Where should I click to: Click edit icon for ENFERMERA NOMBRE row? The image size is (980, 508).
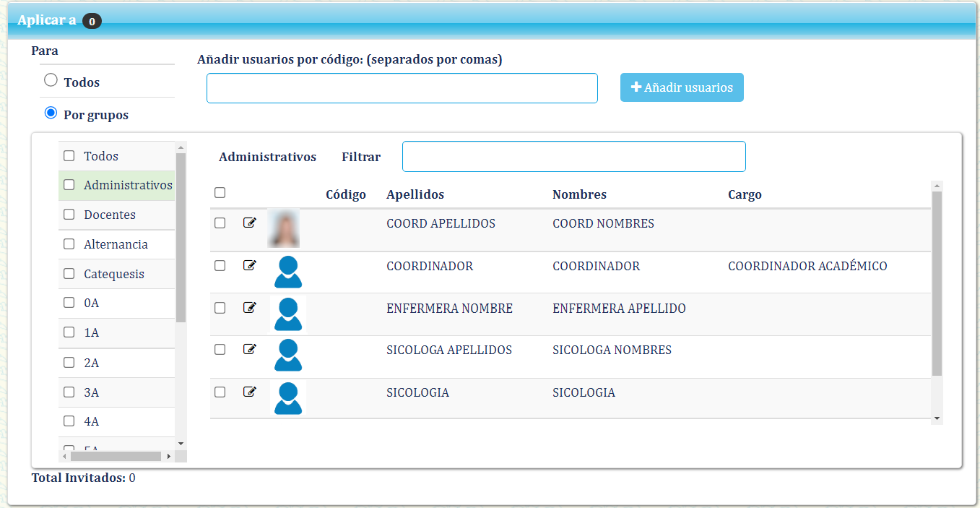(x=249, y=308)
